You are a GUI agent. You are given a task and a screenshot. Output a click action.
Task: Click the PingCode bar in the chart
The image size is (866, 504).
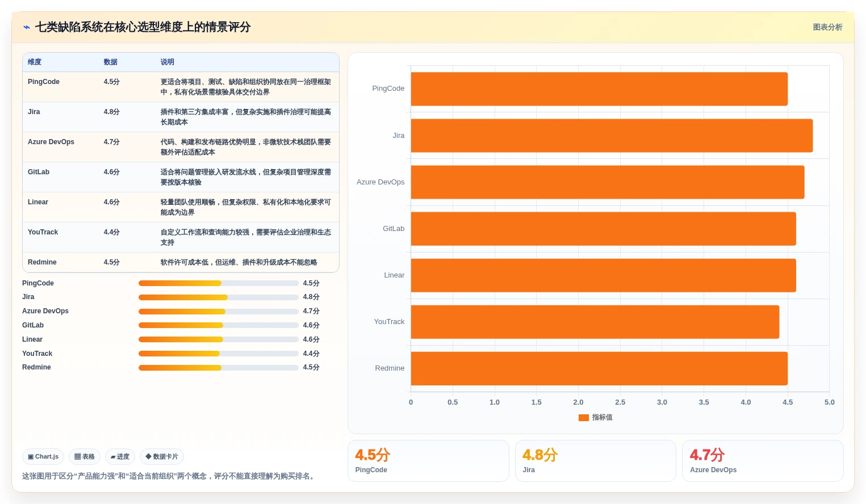pyautogui.click(x=599, y=89)
